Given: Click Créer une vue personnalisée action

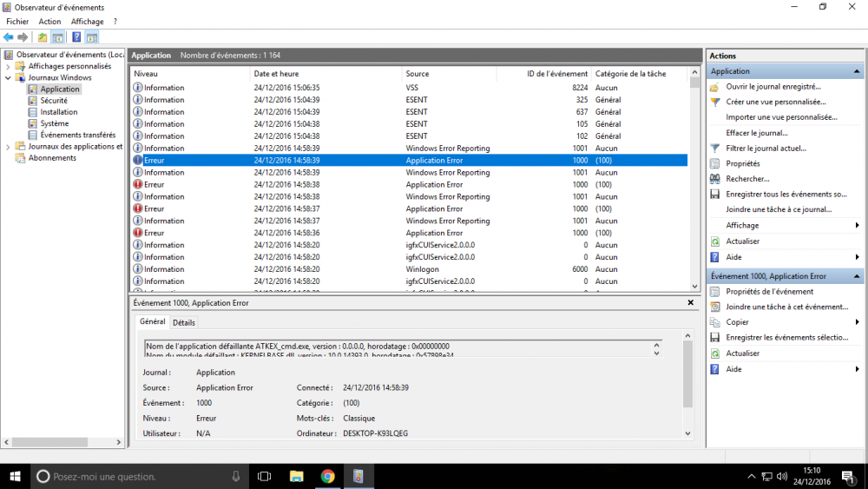Looking at the screenshot, I should pyautogui.click(x=775, y=102).
